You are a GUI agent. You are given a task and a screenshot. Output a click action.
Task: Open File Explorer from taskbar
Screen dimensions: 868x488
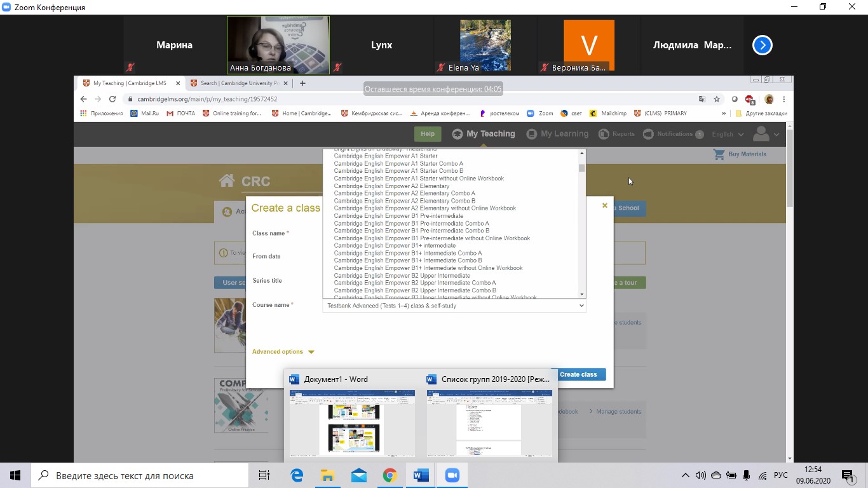(x=327, y=475)
